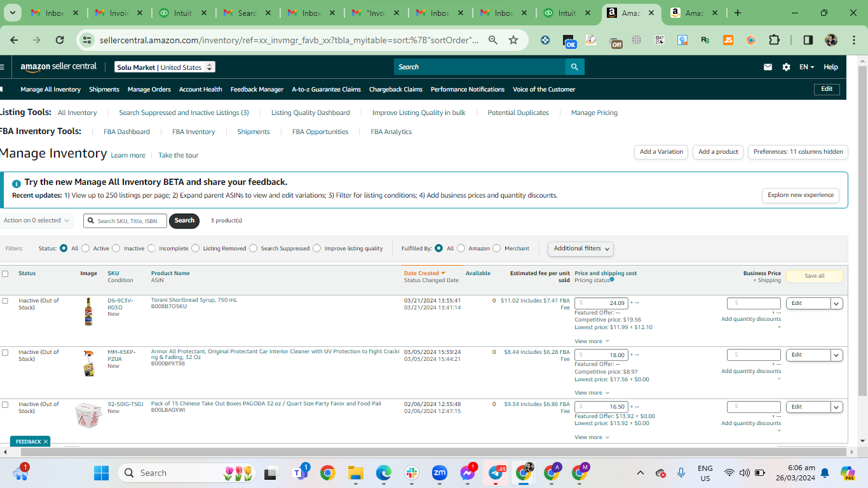Reload the Seller Central page
Screen dimensions: 868x488
(x=60, y=40)
